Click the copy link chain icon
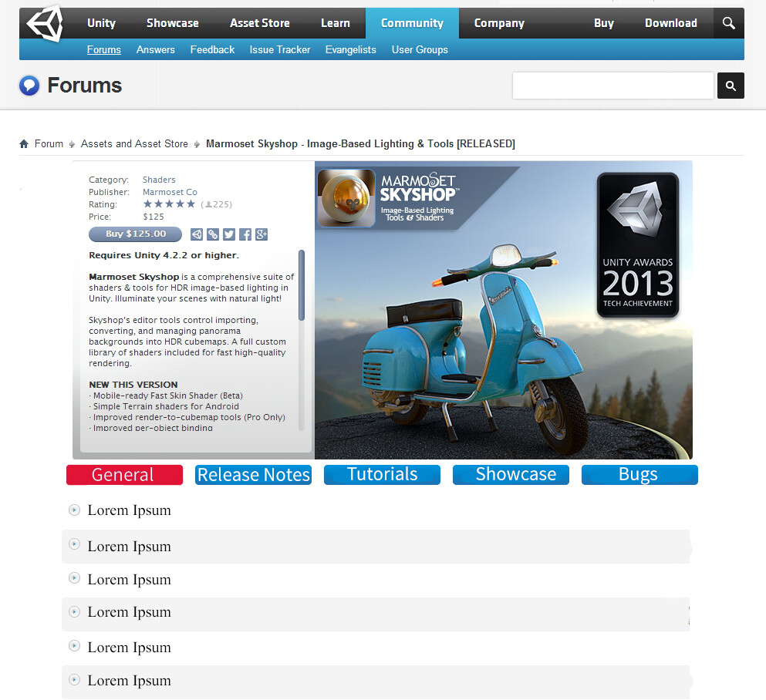Viewport: 766px width, 700px height. (x=212, y=234)
